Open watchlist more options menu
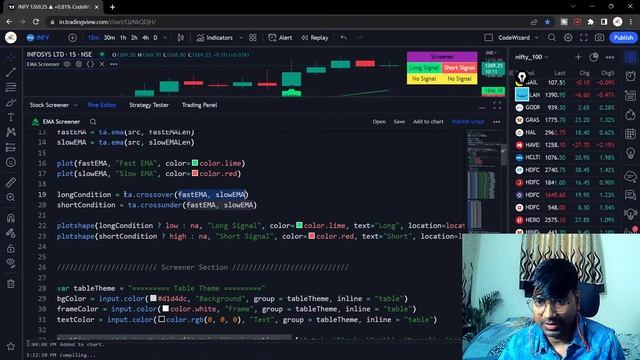The image size is (640, 360). (610, 57)
